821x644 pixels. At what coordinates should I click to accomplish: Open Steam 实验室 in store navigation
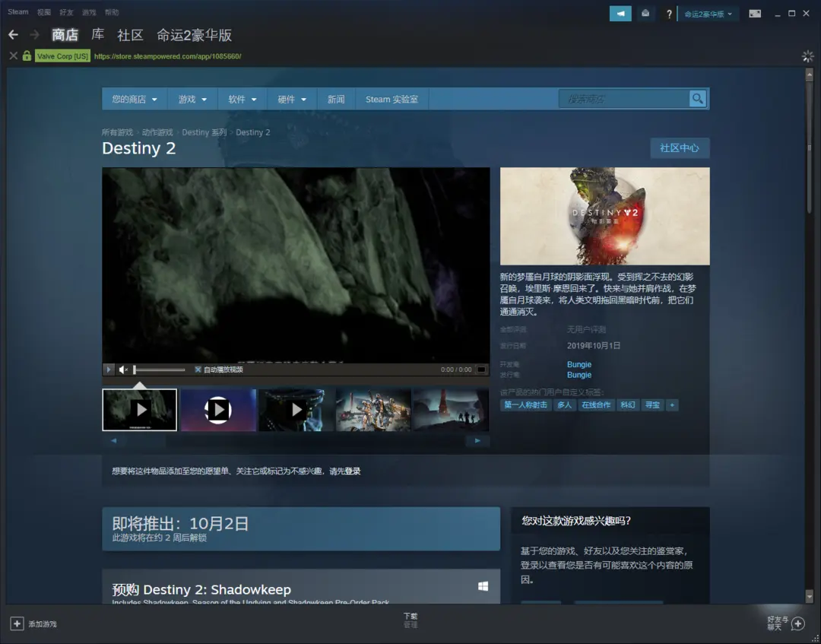391,99
